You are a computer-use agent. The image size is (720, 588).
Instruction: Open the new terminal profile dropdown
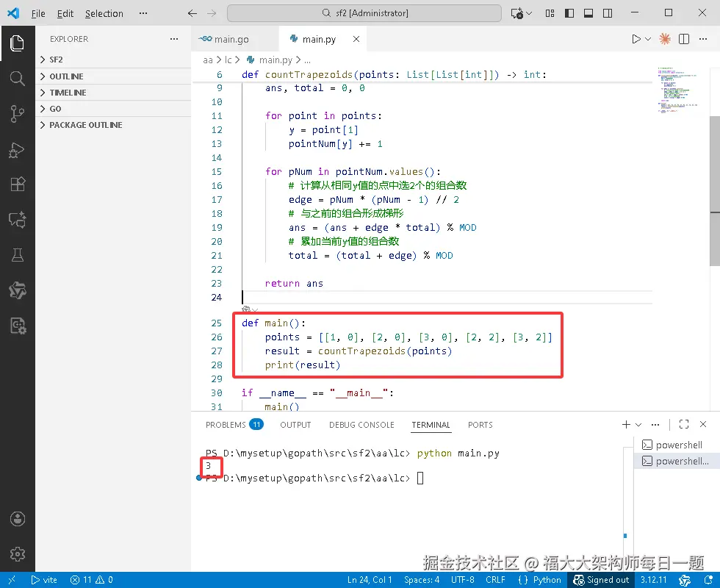coord(638,425)
